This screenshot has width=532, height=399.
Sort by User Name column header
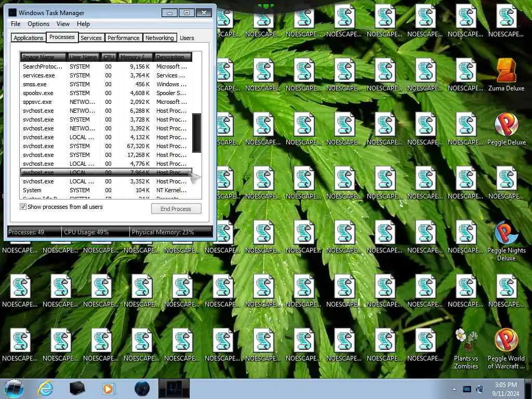click(x=84, y=57)
